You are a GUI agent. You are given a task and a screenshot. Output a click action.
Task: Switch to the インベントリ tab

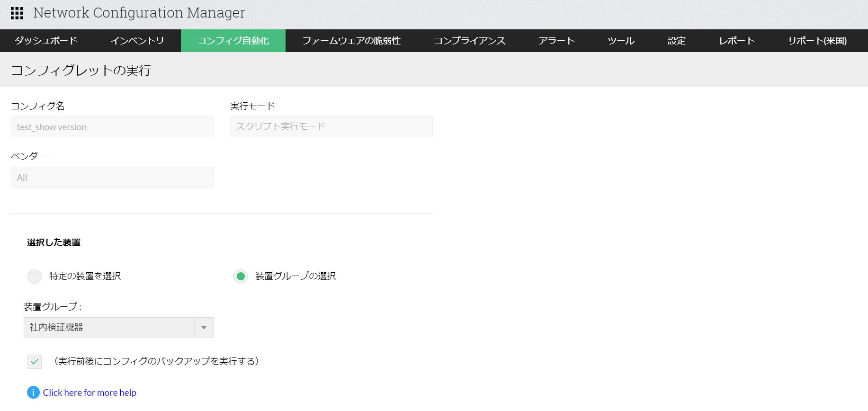137,41
